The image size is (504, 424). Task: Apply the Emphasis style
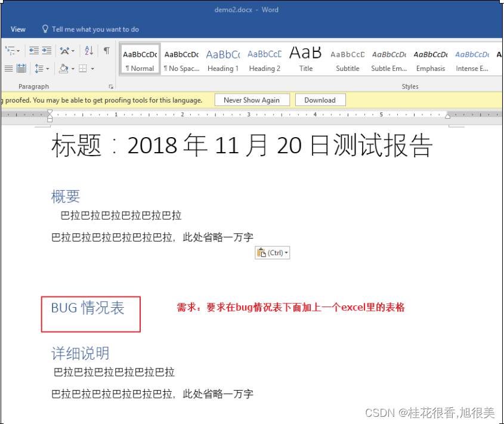[431, 60]
